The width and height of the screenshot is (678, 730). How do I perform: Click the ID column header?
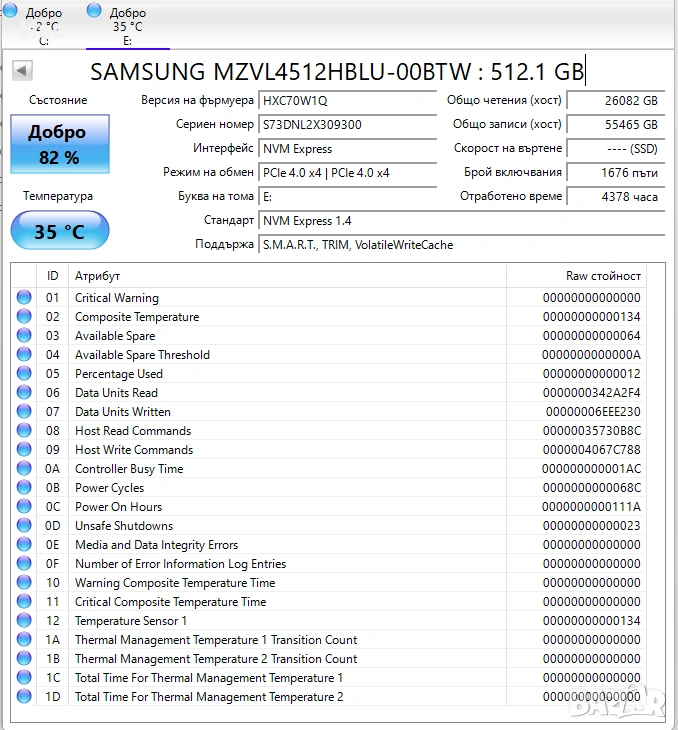[x=52, y=276]
